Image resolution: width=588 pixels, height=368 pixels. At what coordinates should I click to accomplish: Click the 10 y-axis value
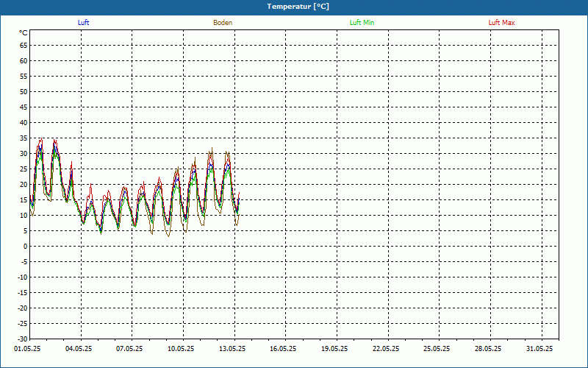24,216
